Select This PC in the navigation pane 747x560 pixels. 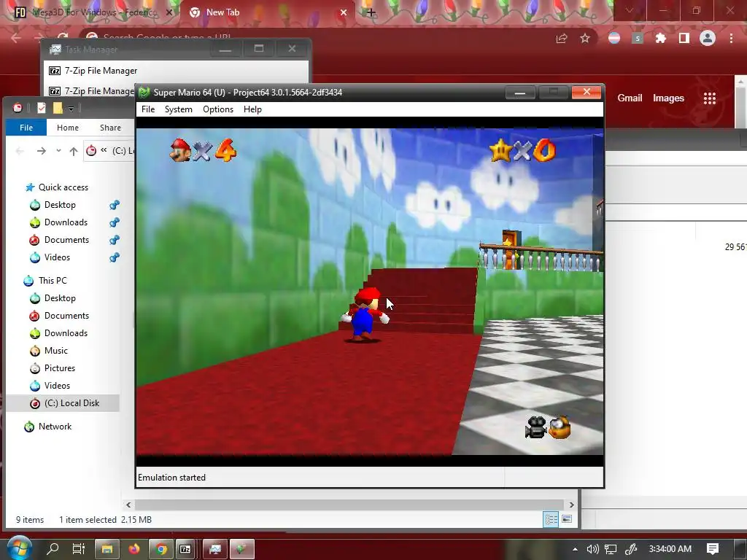pos(53,281)
